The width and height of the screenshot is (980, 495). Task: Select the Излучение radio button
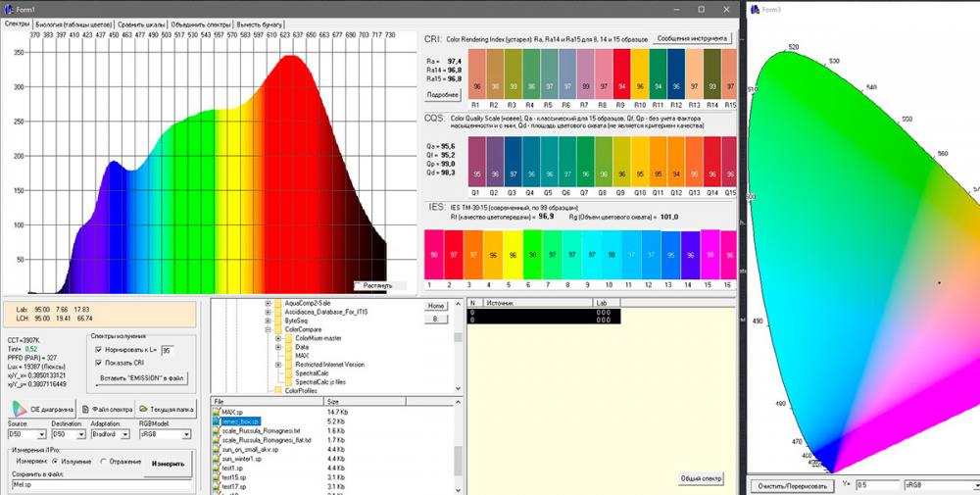(x=55, y=462)
